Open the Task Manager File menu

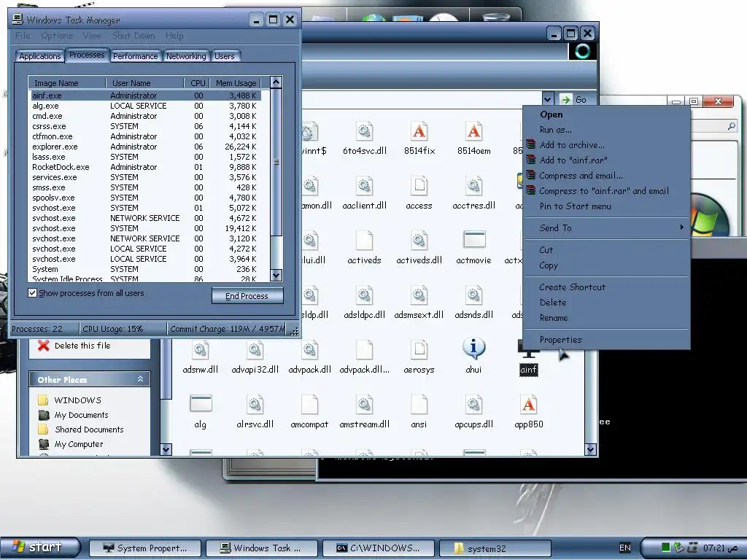click(23, 36)
